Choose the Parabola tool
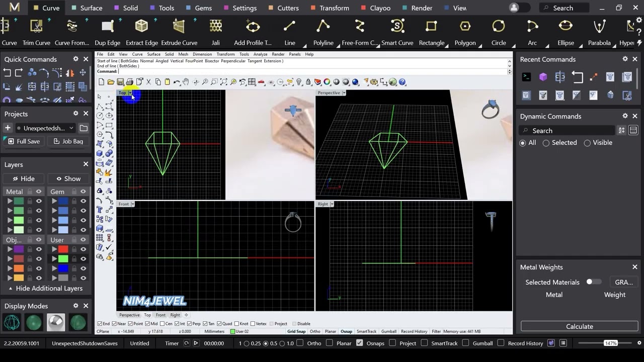The width and height of the screenshot is (644, 362). pos(599,32)
